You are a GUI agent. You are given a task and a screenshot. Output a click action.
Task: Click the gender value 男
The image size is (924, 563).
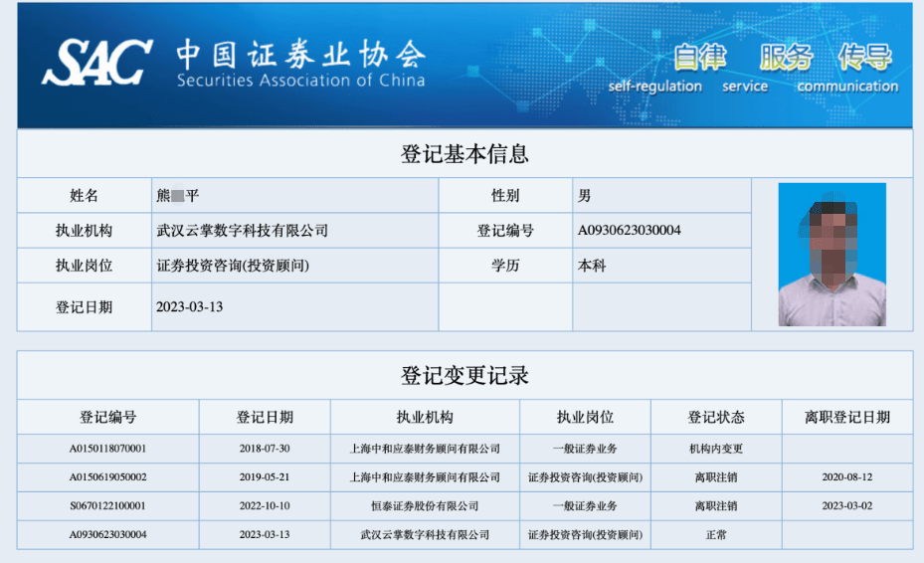click(x=585, y=196)
